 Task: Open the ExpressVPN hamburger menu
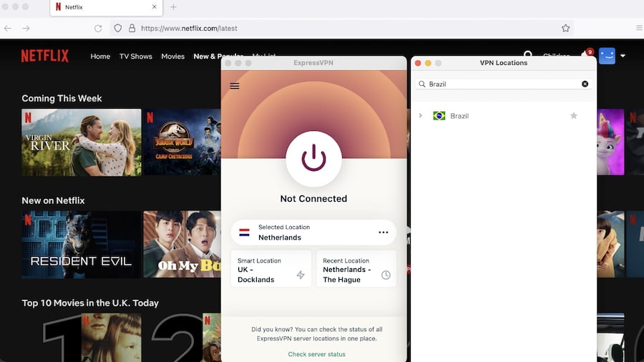[235, 86]
